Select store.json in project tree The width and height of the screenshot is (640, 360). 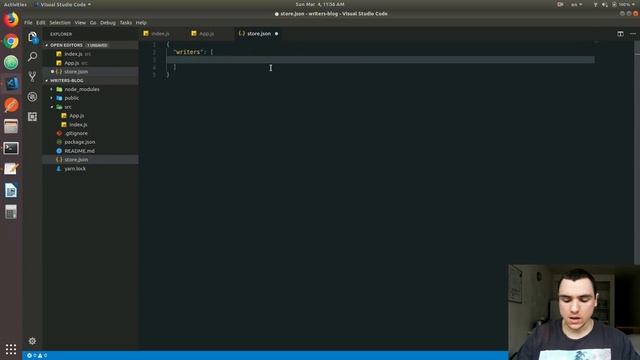91,160
